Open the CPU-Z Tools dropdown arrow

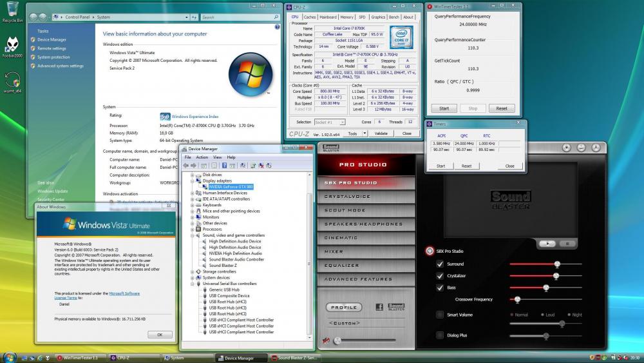[365, 133]
